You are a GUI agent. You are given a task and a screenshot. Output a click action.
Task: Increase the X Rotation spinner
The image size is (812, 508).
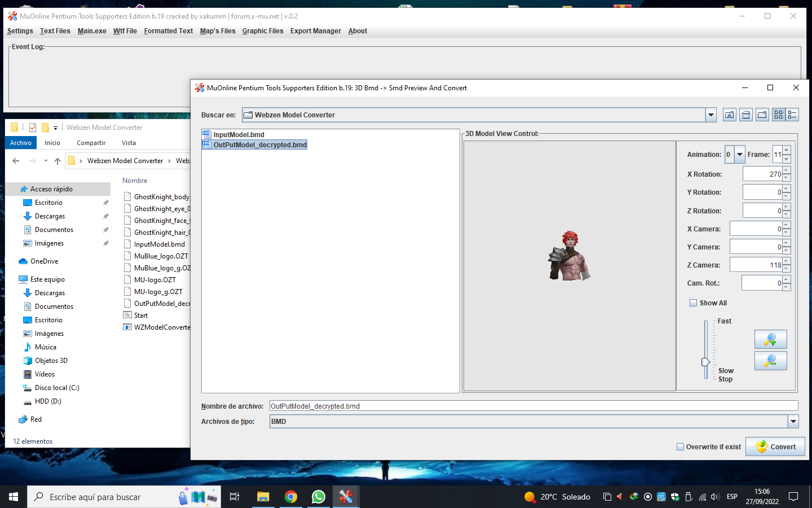(786, 170)
